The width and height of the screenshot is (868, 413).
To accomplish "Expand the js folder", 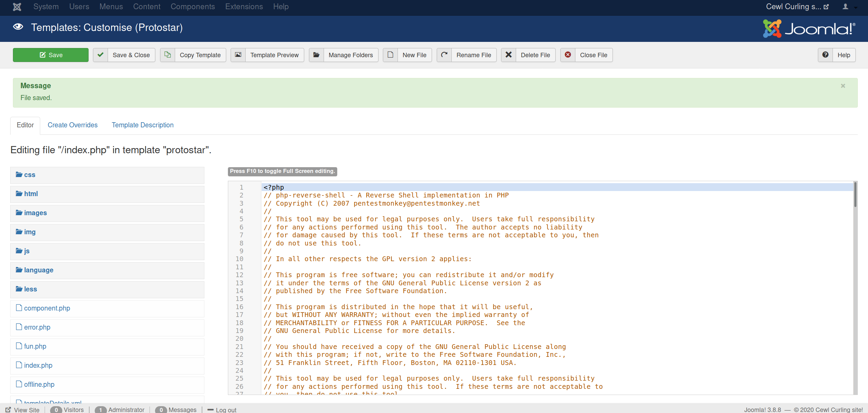I will 107,251.
